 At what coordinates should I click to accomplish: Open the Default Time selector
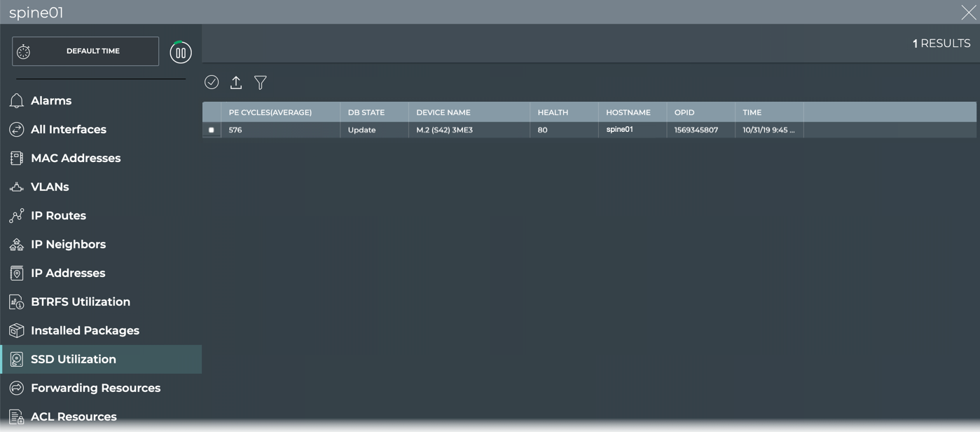coord(85,51)
